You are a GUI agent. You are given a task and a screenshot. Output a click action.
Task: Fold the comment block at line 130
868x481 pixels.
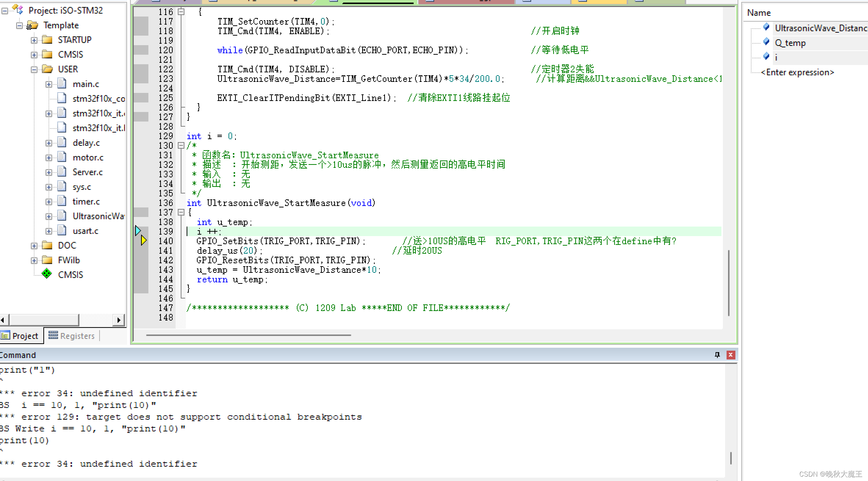pos(181,145)
